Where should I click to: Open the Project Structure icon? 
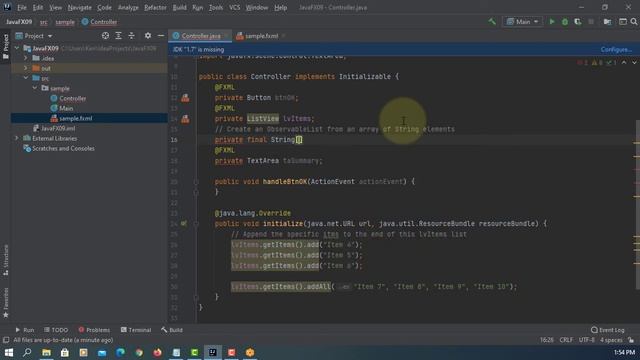coord(607,22)
